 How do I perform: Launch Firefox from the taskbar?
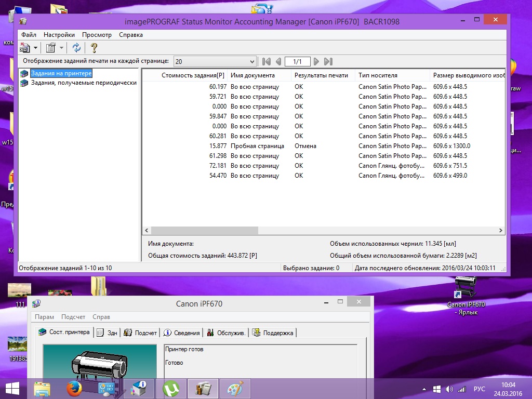[74, 389]
